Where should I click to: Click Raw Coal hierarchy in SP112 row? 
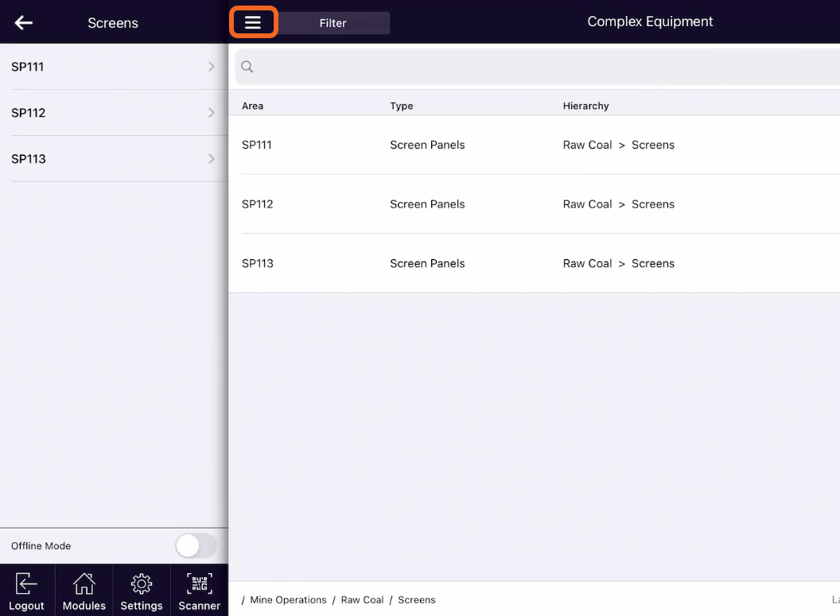[587, 204]
